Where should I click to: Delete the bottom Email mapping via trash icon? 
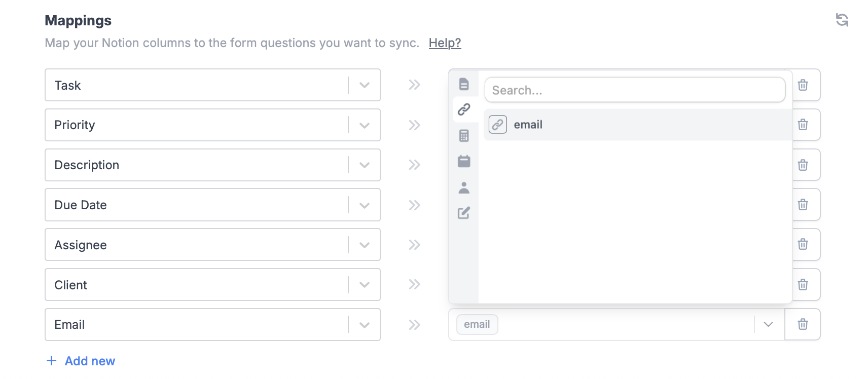[803, 324]
